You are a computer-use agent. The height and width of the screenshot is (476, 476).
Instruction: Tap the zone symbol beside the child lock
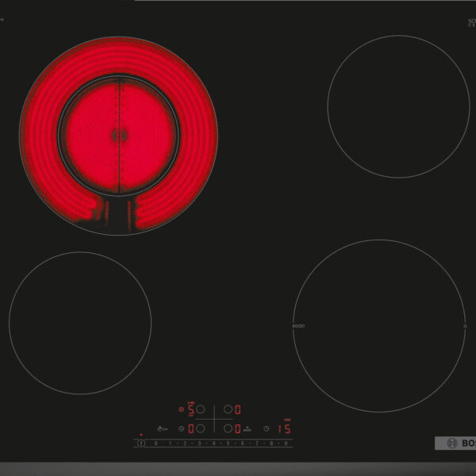click(x=182, y=428)
